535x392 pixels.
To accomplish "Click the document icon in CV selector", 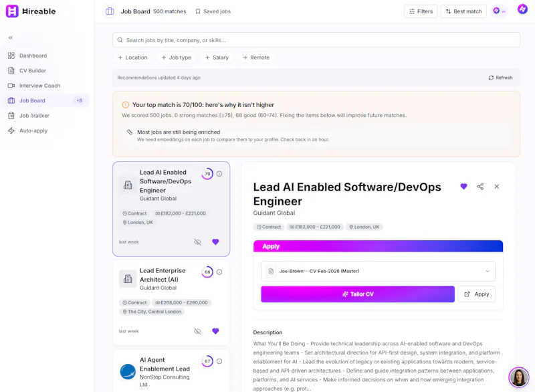I will 271,271.
